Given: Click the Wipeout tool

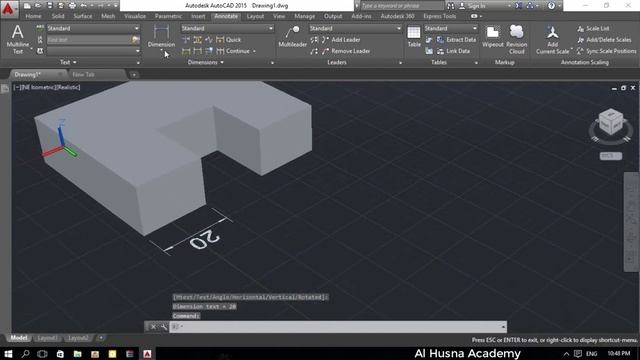Looking at the screenshot, I should pos(493,36).
